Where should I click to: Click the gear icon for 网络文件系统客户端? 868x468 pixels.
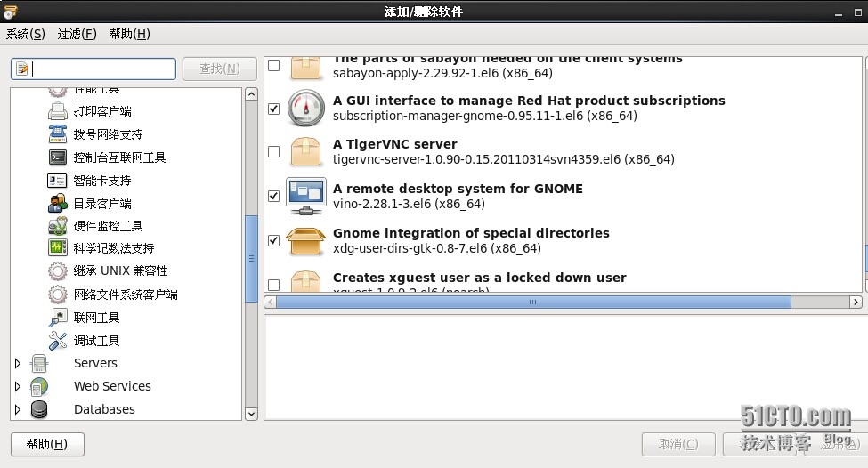point(58,295)
